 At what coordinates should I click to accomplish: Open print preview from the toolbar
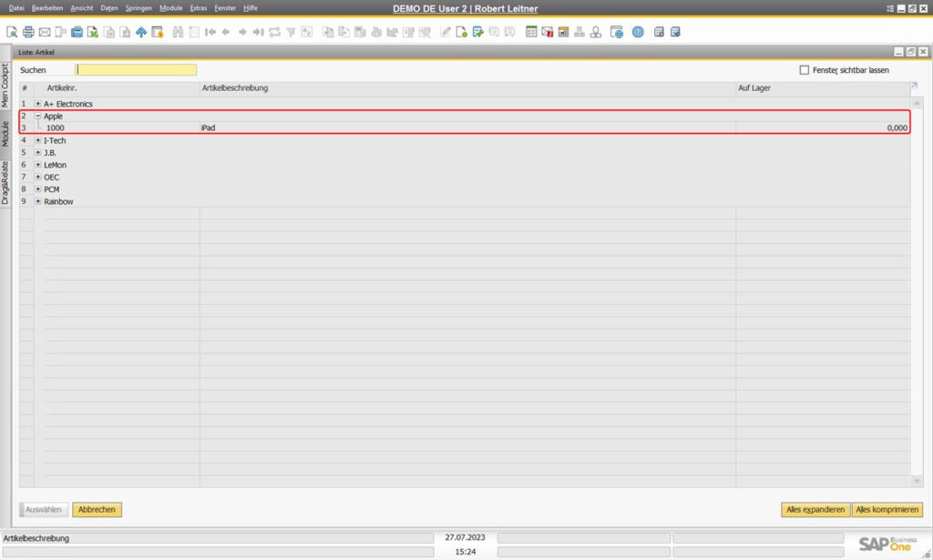tap(12, 32)
